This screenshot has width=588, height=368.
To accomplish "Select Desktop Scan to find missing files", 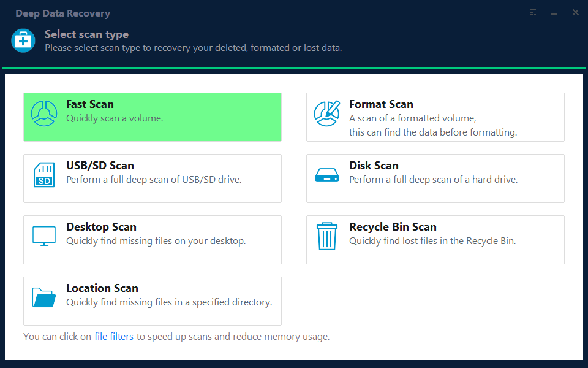I will (152, 239).
